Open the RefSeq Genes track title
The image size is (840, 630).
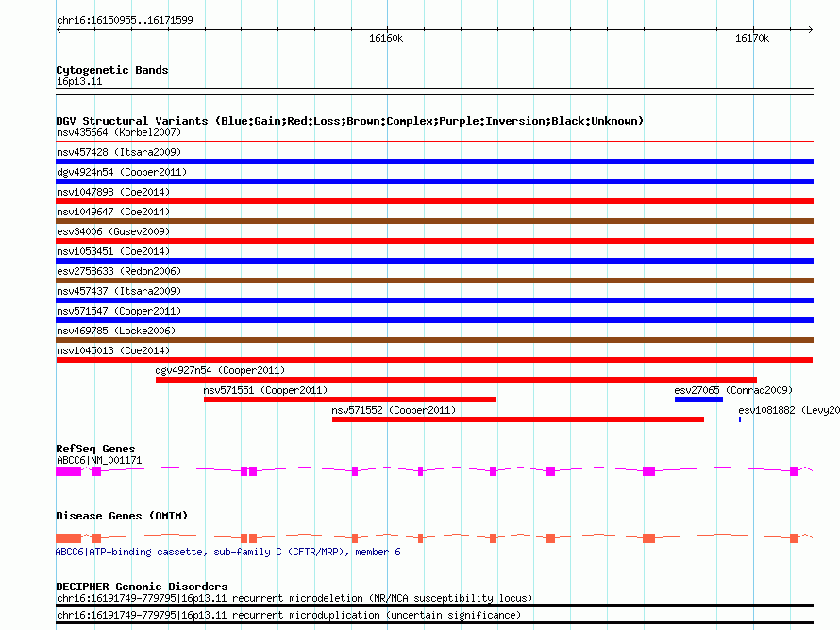tap(95, 449)
